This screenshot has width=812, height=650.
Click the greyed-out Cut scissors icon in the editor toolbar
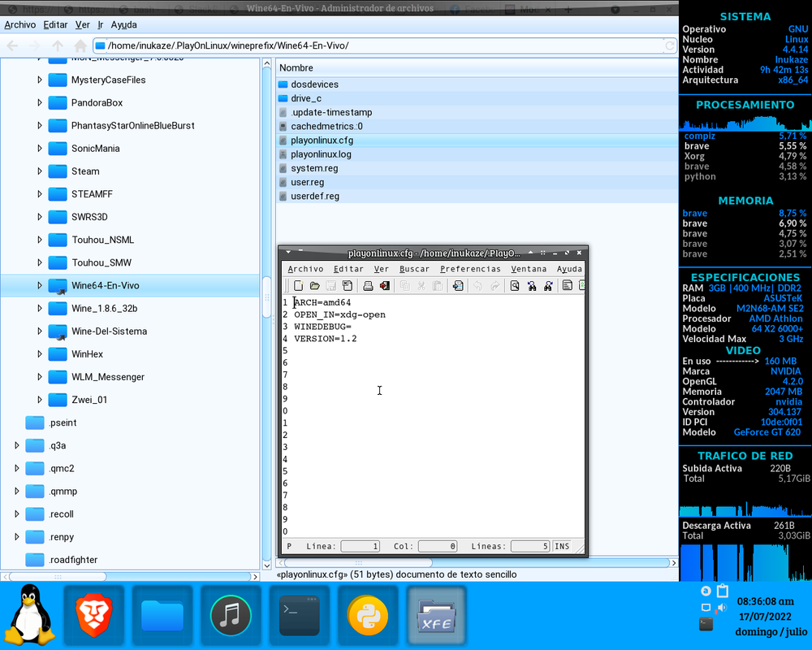coord(421,286)
